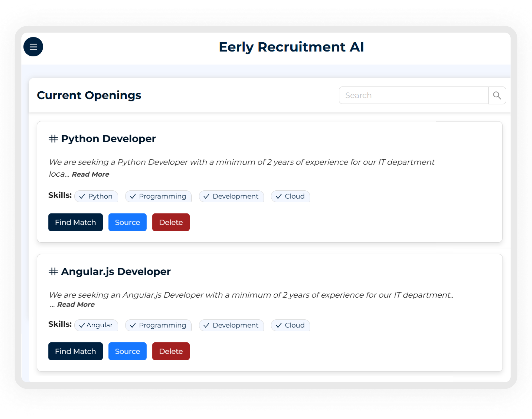532x419 pixels.
Task: Click the checkmark on the Cloud skill tag
Action: click(279, 196)
